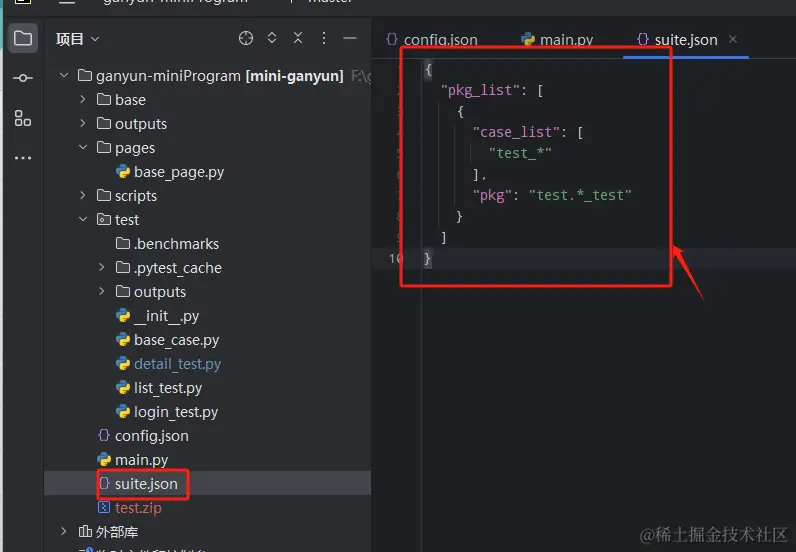Click the "test_*" string value
The width and height of the screenshot is (796, 552).
[520, 153]
